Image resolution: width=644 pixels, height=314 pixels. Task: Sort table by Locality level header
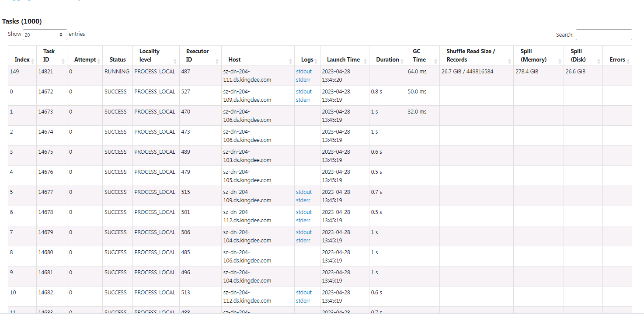tap(156, 55)
